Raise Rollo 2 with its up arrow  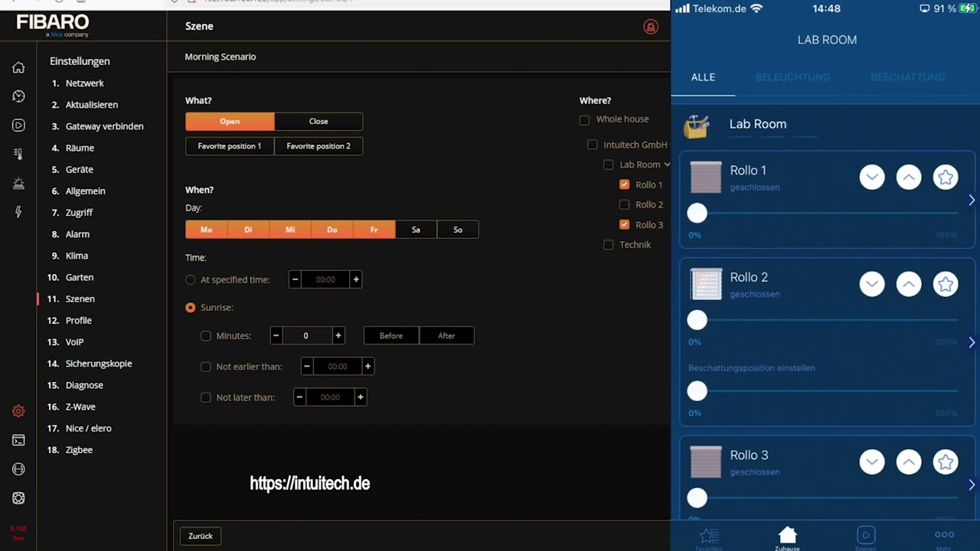tap(909, 285)
